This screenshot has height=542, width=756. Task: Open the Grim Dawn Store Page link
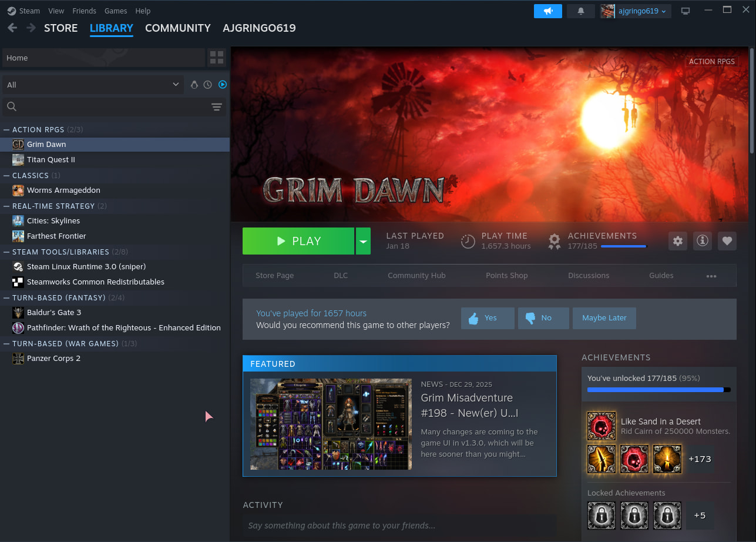point(274,276)
